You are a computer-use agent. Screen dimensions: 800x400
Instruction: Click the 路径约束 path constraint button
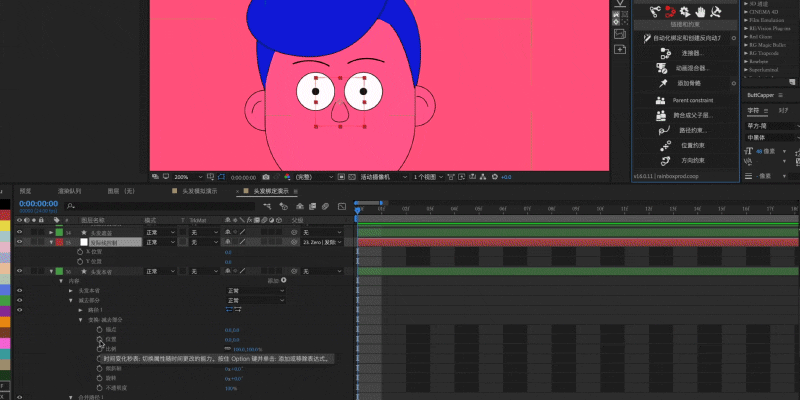tap(685, 131)
